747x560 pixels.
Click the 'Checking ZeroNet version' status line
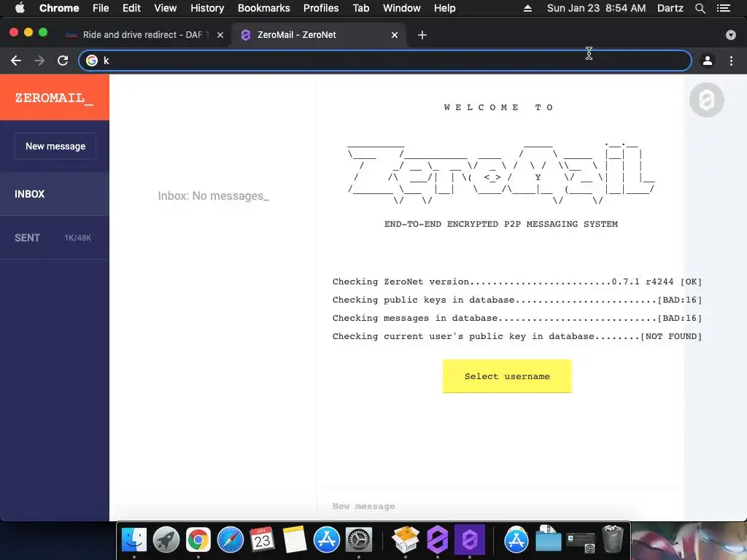click(517, 281)
